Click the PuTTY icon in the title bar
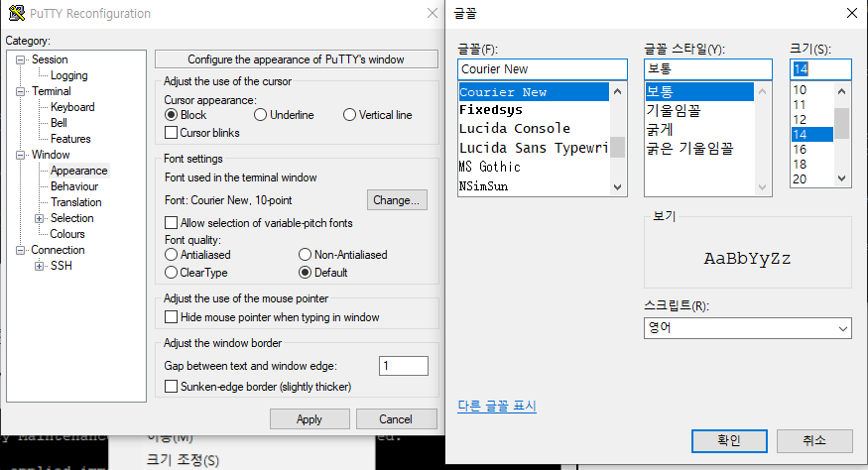 (17, 13)
